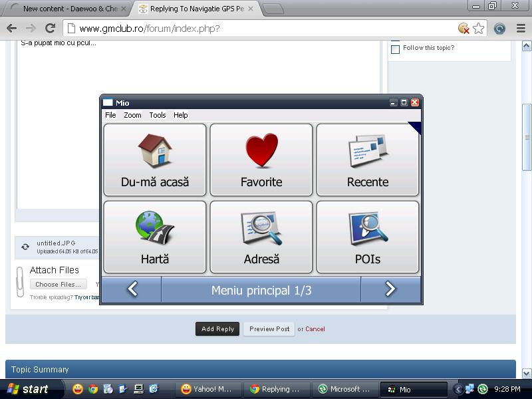Click the blocked cookies icon in address bar
532x399 pixels.
pyautogui.click(x=464, y=28)
